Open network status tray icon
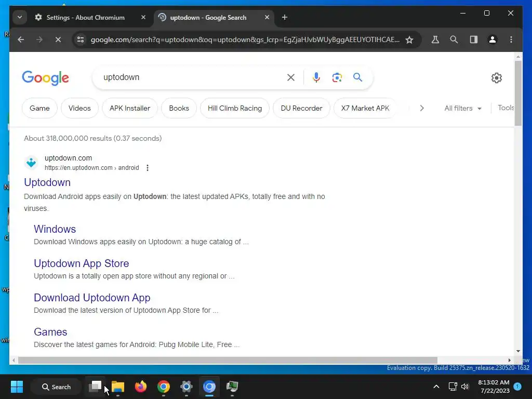Viewport: 532px width, 399px height. point(453,387)
